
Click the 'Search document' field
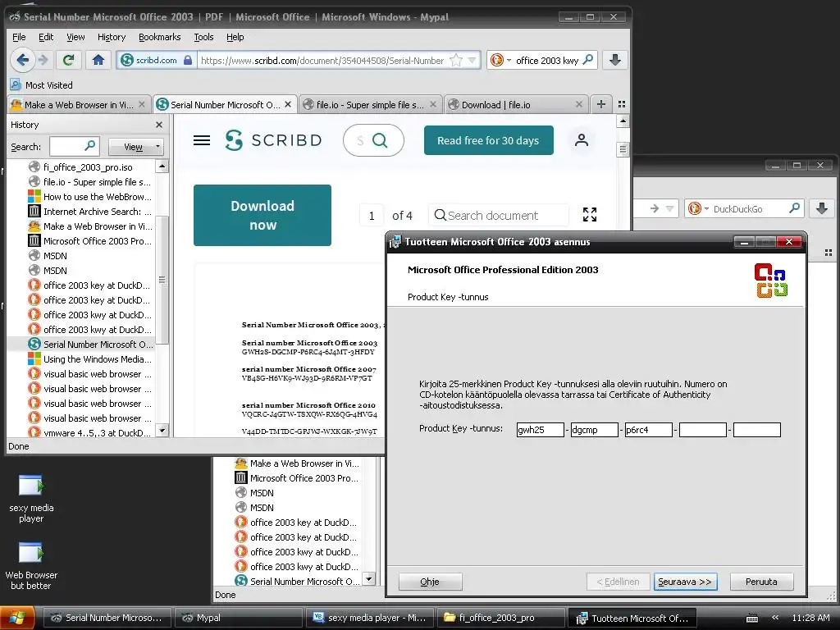click(x=498, y=216)
